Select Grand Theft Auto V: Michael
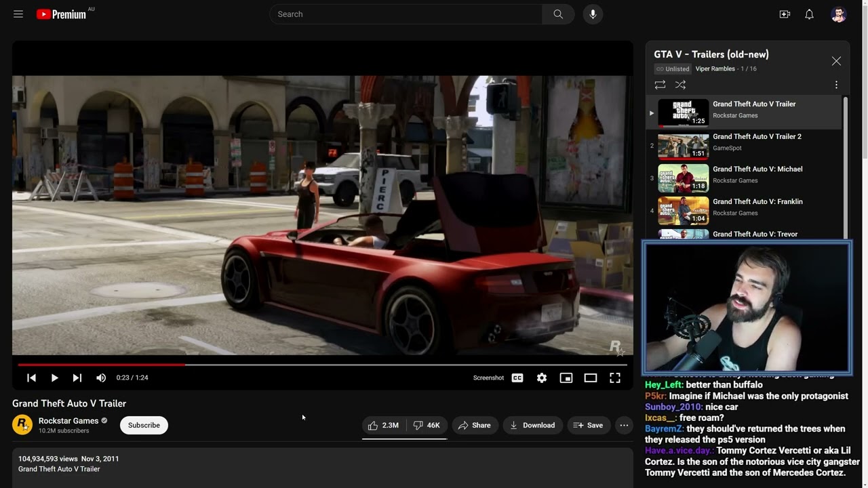Viewport: 868px width, 488px height. coord(744,178)
